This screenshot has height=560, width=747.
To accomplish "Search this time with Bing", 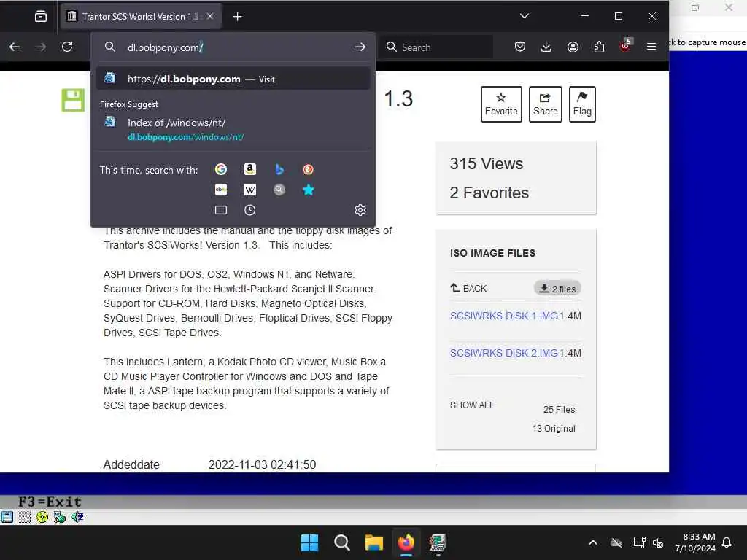I will click(x=279, y=169).
